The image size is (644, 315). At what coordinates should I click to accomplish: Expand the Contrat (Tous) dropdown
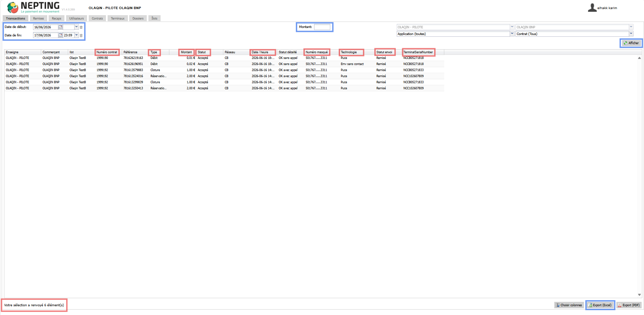(631, 34)
